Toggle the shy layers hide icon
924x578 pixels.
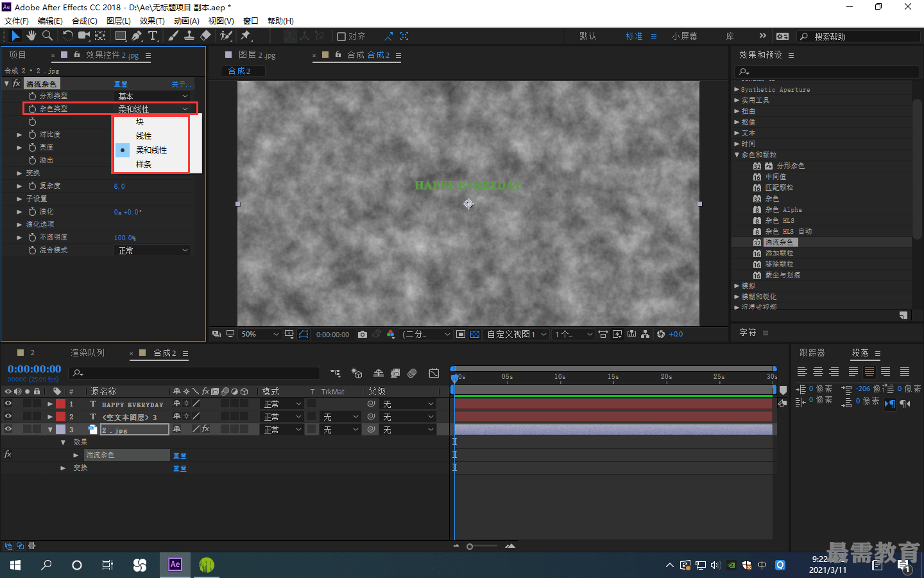(x=379, y=373)
